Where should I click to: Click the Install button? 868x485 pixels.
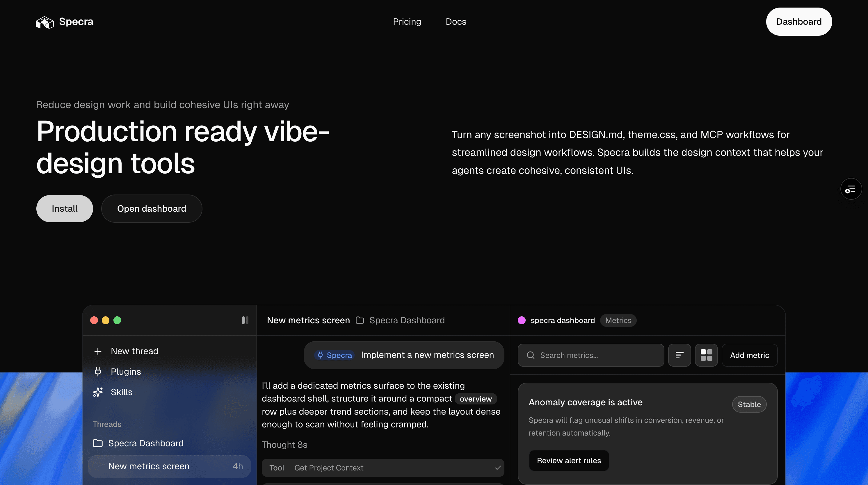[65, 208]
